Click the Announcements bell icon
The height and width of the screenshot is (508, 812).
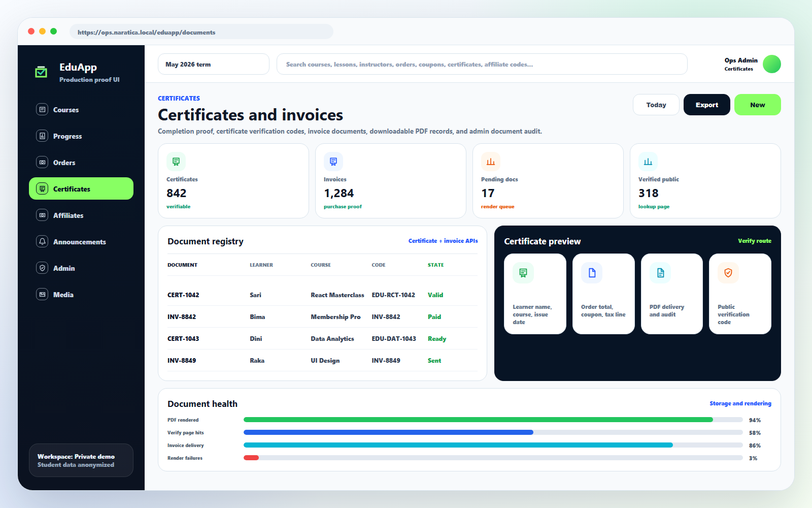[x=42, y=241]
